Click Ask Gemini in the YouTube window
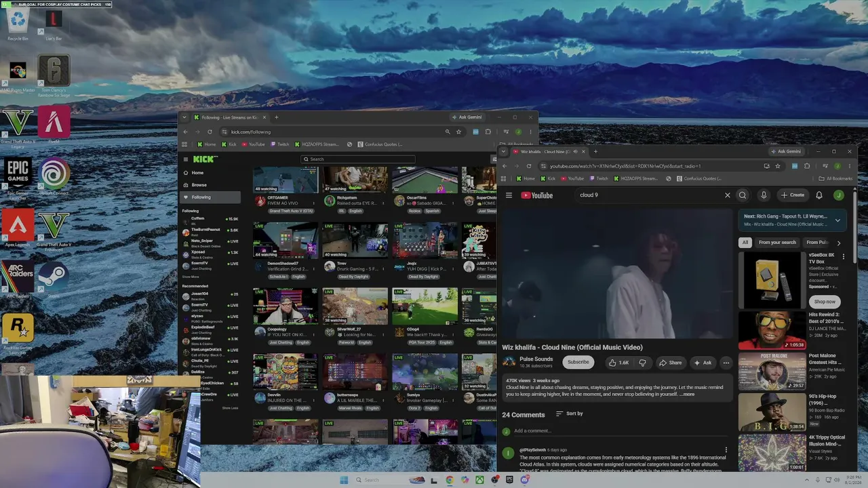The height and width of the screenshot is (488, 868). (x=785, y=151)
